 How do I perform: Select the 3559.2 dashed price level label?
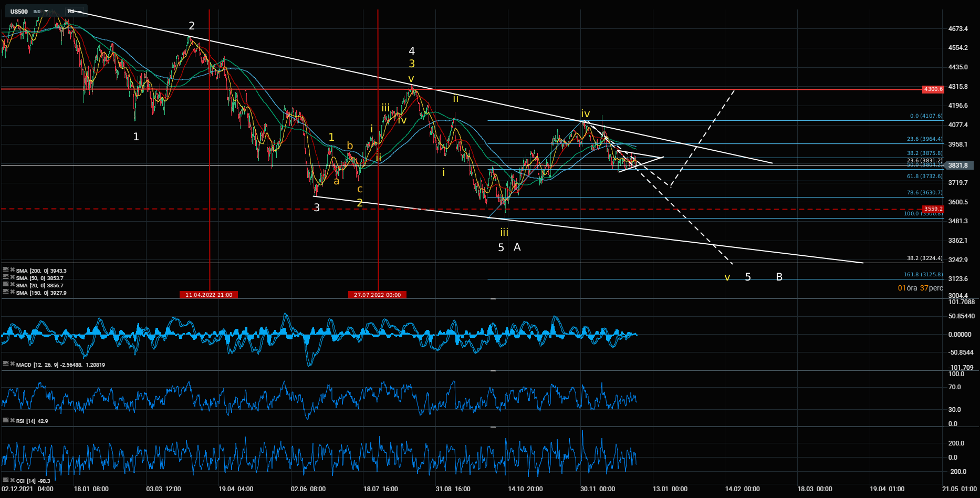pos(933,209)
